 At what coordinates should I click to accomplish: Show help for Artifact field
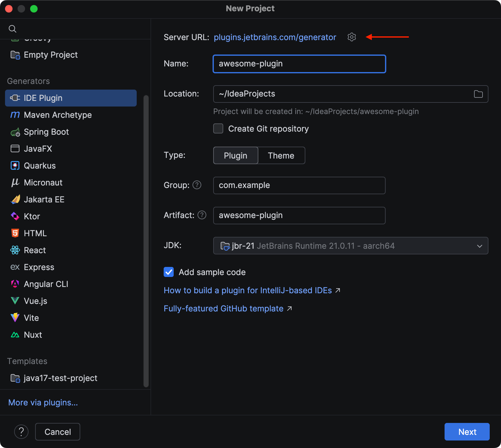tap(202, 215)
